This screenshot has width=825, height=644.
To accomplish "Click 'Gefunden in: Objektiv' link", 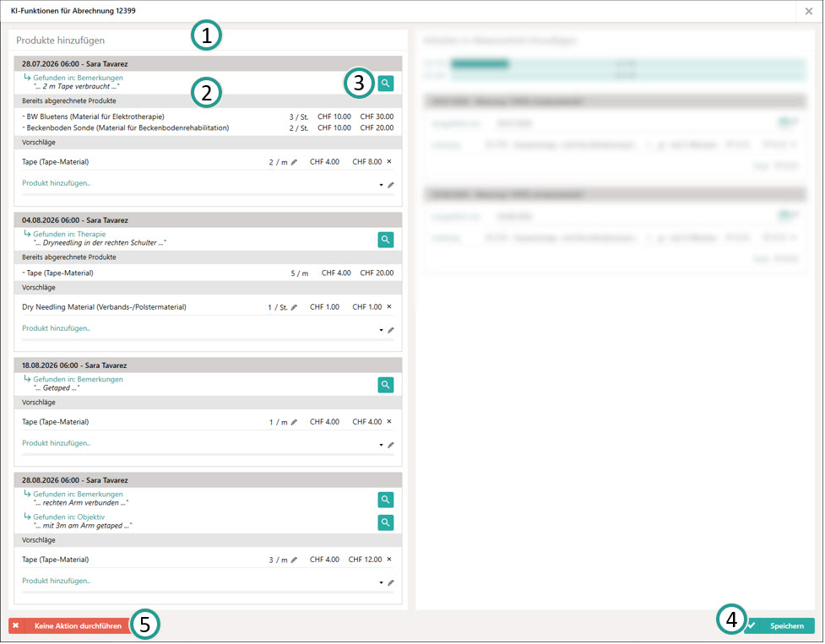I will [69, 517].
